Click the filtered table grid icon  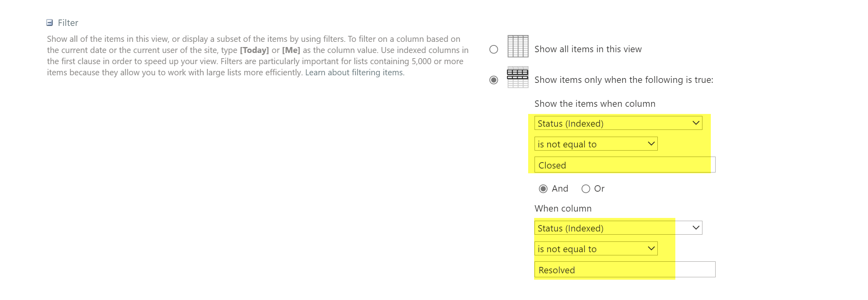coord(518,77)
